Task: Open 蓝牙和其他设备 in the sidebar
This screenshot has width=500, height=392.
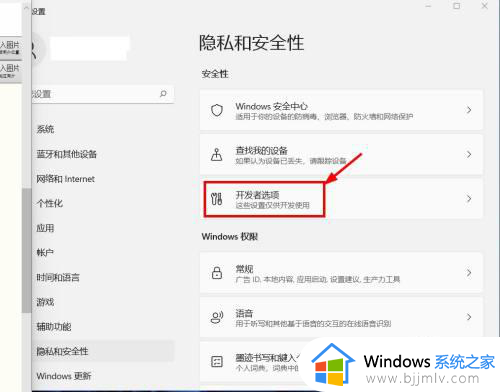Action: pyautogui.click(x=66, y=154)
